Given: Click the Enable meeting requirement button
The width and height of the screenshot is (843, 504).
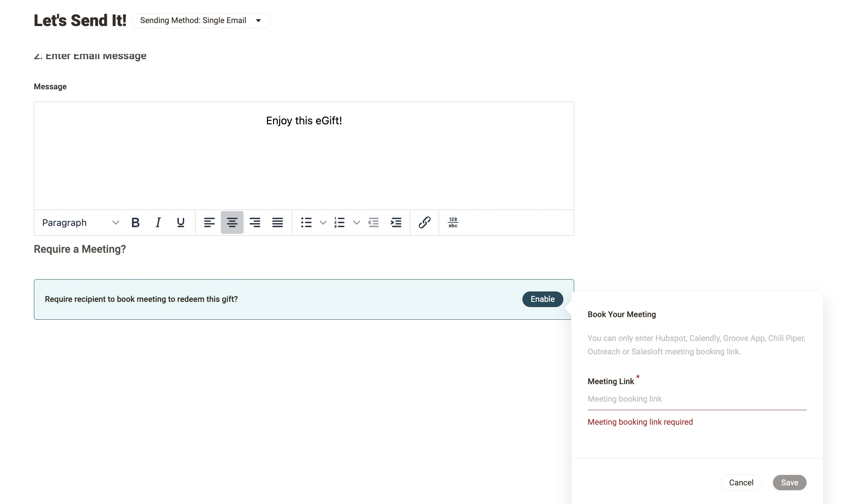Looking at the screenshot, I should point(543,299).
